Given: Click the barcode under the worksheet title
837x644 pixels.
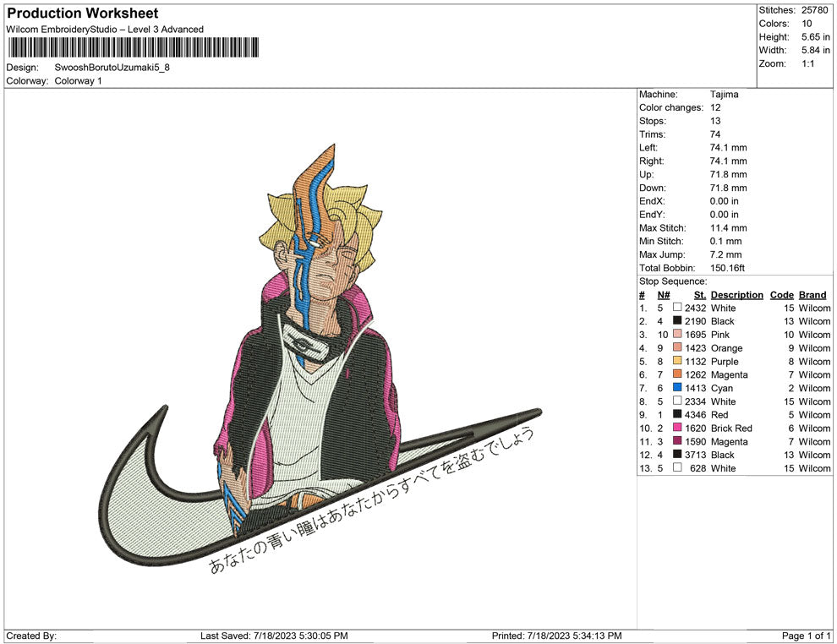Looking at the screenshot, I should coord(133,47).
